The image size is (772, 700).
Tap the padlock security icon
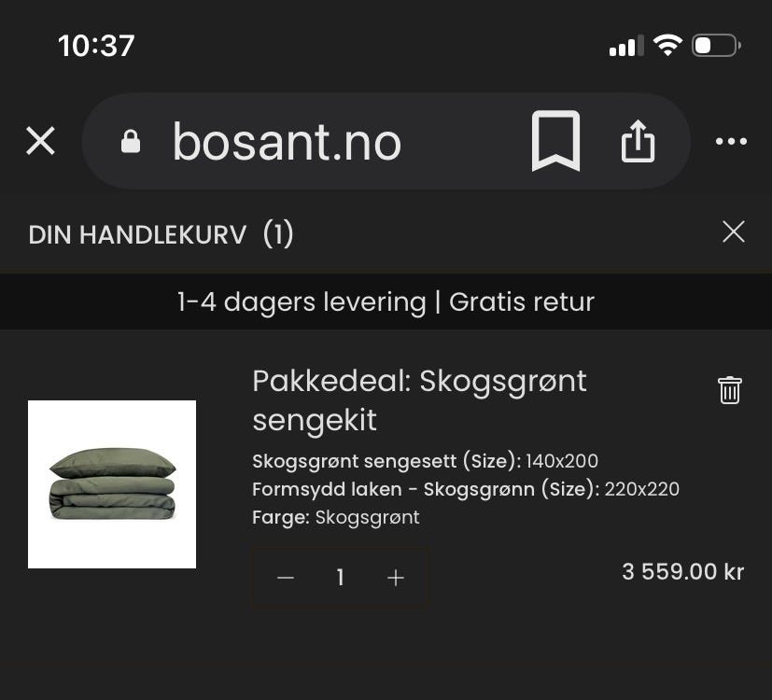(131, 141)
